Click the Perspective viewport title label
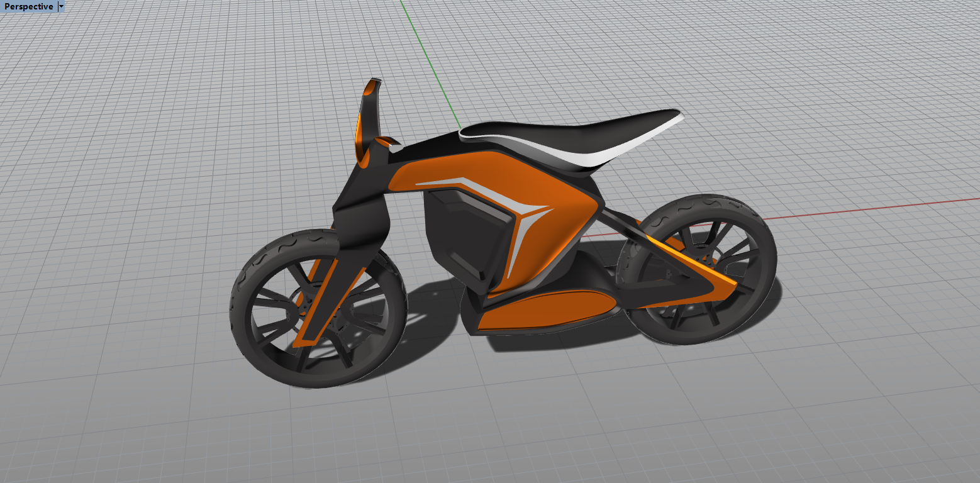Viewport: 980px width, 483px height. tap(28, 6)
